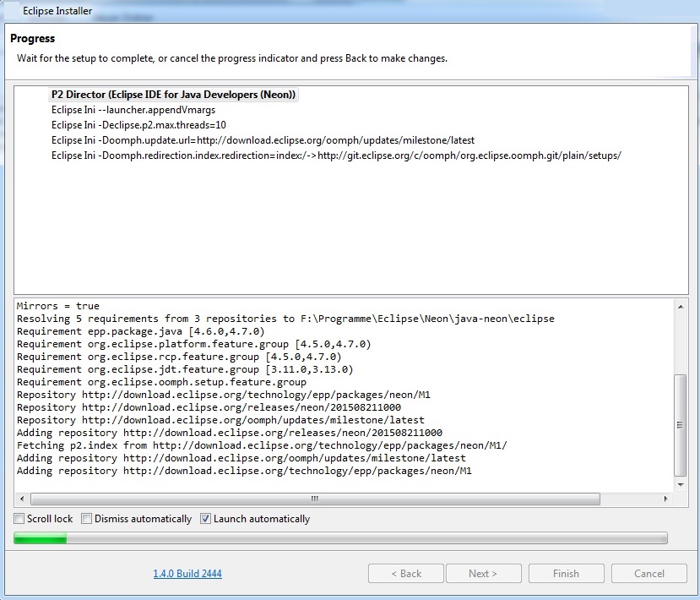Select Eclipse Ini --launcher.appendVmargs row

[x=133, y=110]
